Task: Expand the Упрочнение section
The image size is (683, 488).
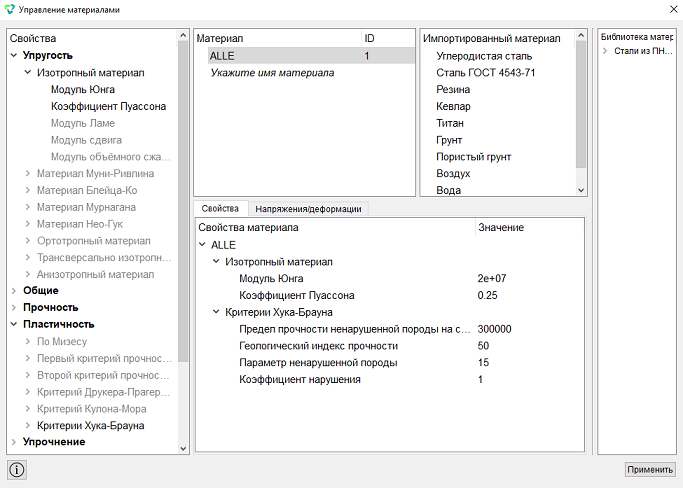Action: click(x=14, y=442)
